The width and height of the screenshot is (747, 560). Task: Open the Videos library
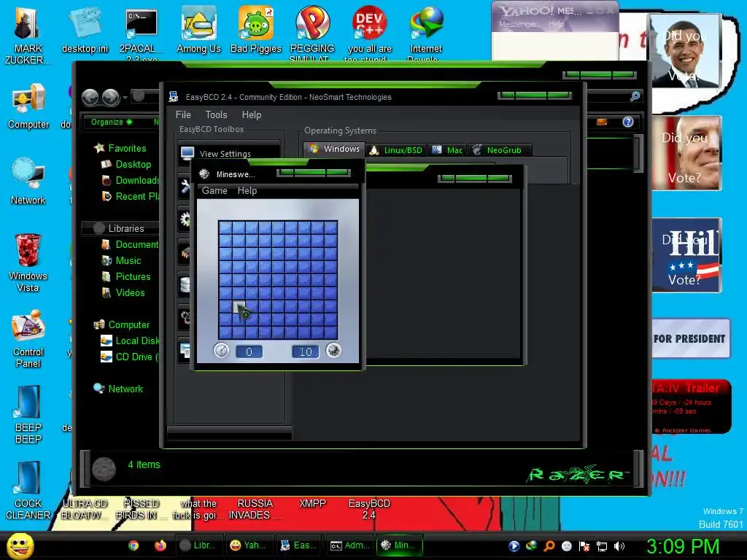click(x=123, y=293)
